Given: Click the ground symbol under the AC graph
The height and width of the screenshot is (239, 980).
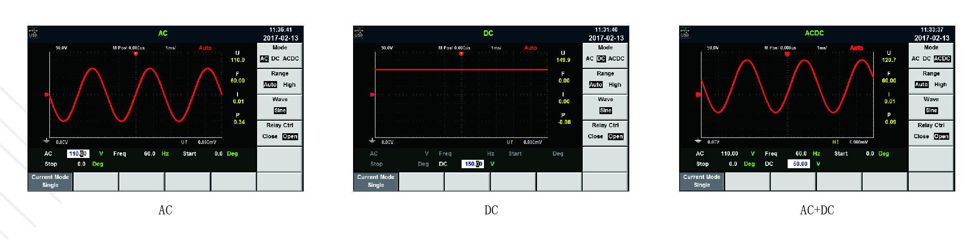Looking at the screenshot, I should pos(46,140).
